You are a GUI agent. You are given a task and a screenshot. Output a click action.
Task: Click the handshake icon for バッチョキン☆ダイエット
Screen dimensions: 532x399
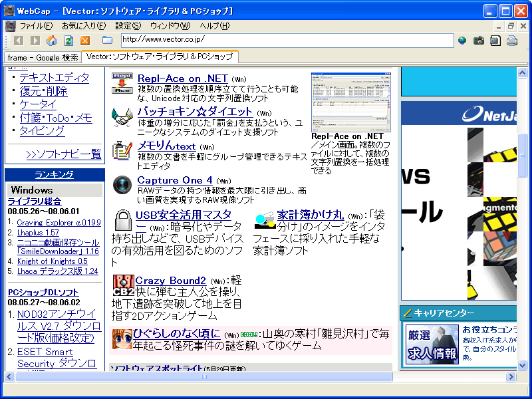click(122, 118)
